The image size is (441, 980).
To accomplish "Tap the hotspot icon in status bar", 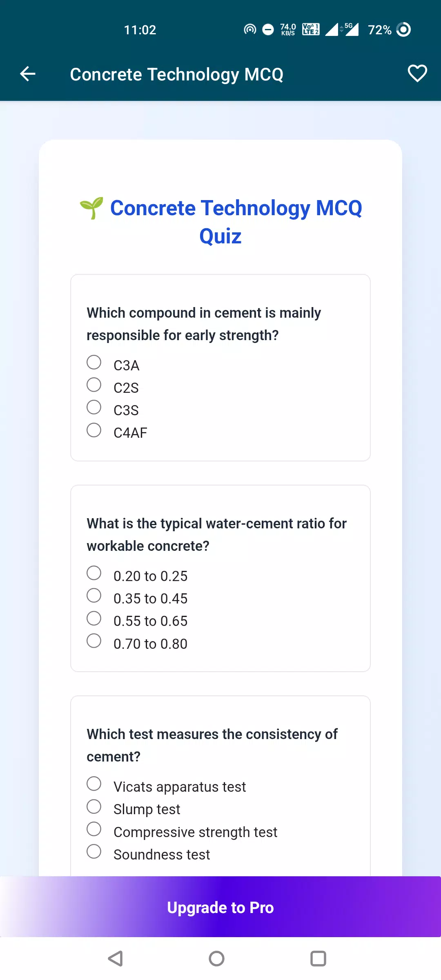I will pos(250,29).
